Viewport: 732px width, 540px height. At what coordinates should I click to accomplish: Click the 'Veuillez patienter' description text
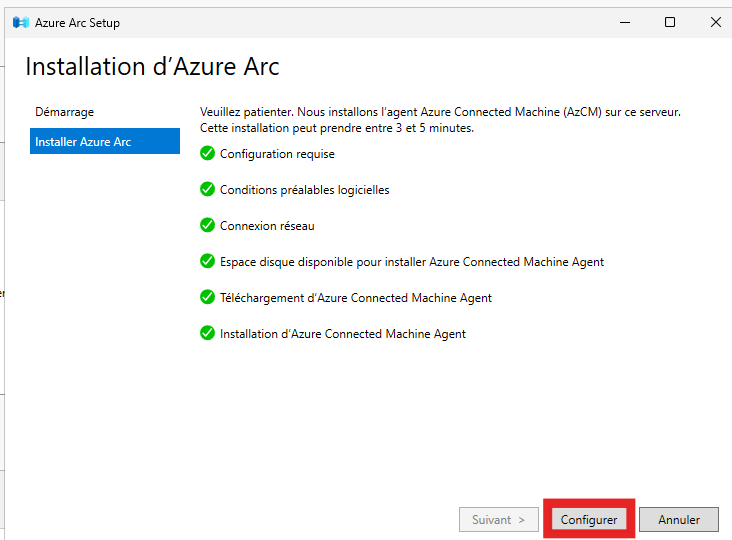pyautogui.click(x=440, y=119)
